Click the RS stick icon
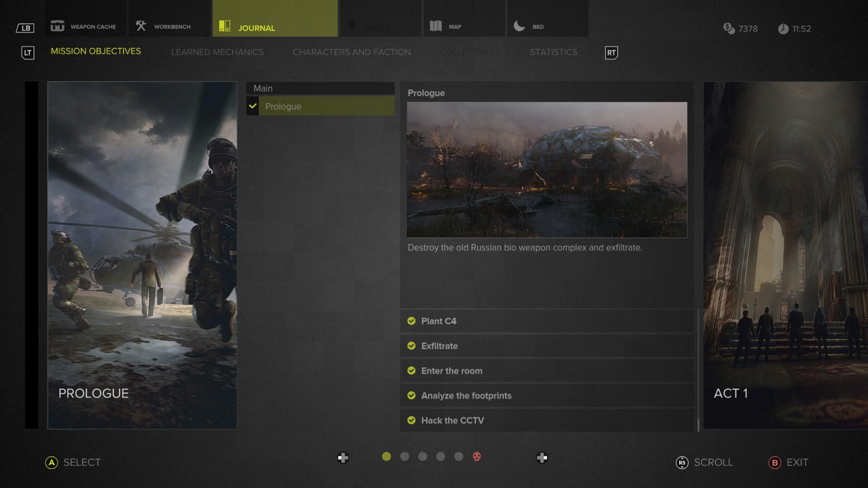Viewport: 868px width, 488px height. (682, 463)
